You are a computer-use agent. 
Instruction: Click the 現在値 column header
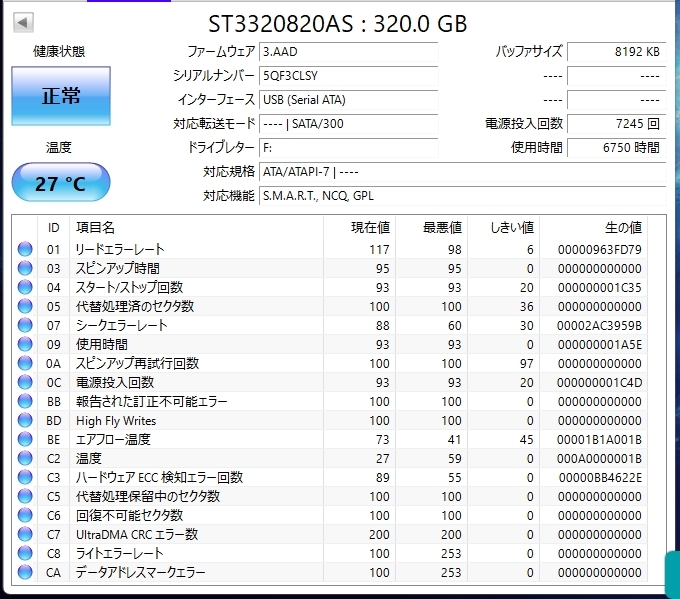pos(360,227)
